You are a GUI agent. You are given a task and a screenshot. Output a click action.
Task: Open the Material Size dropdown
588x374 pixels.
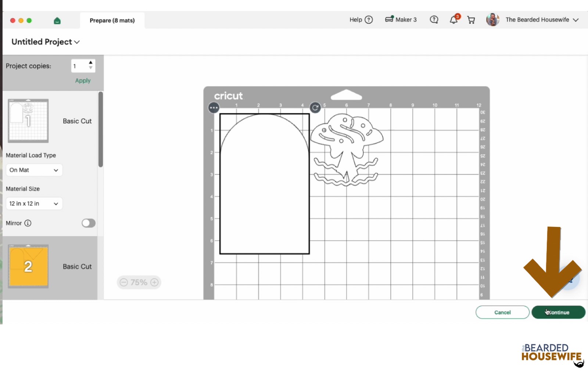coord(34,203)
